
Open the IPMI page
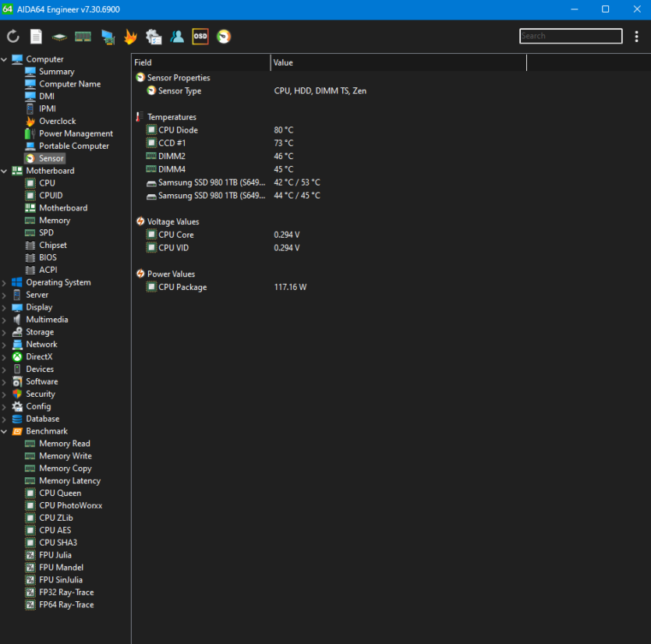[x=48, y=109]
